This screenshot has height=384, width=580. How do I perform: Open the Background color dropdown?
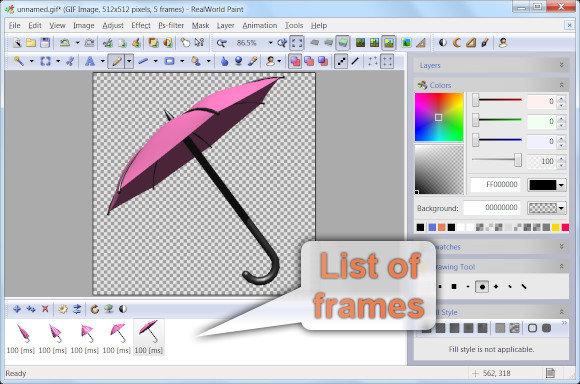[561, 208]
